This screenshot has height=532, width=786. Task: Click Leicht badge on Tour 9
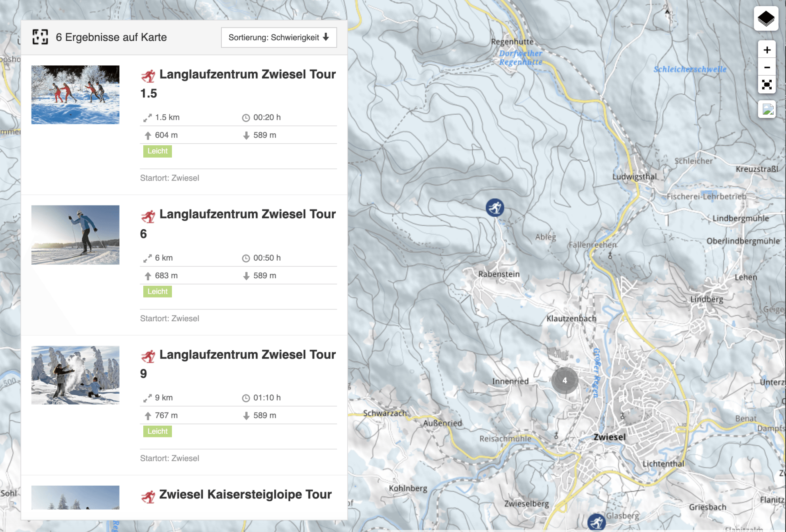157,431
